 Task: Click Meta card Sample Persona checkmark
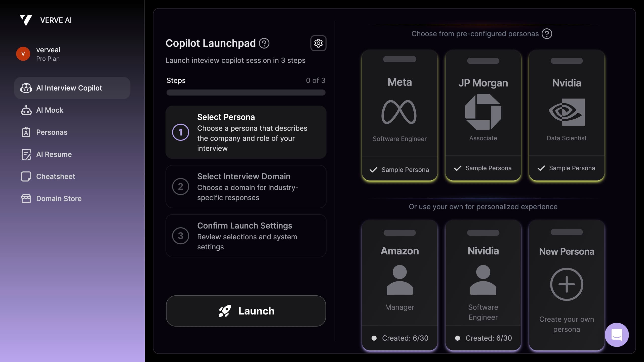click(x=374, y=170)
